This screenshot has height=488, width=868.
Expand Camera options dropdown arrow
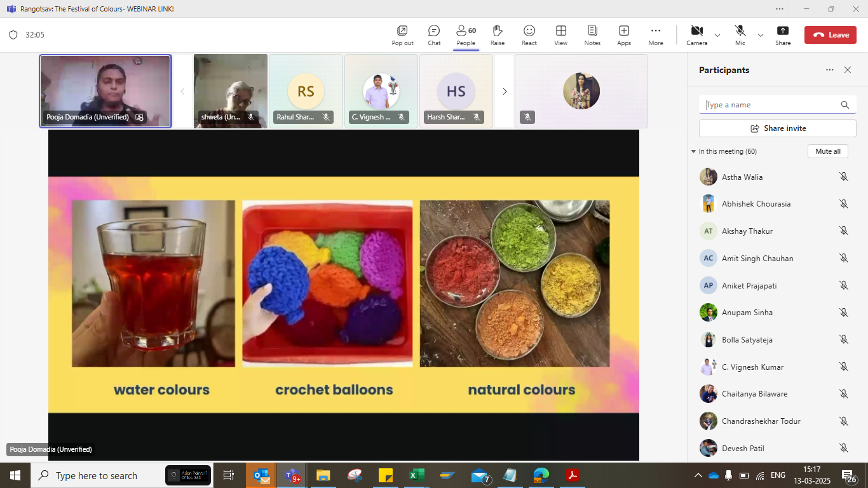click(717, 35)
